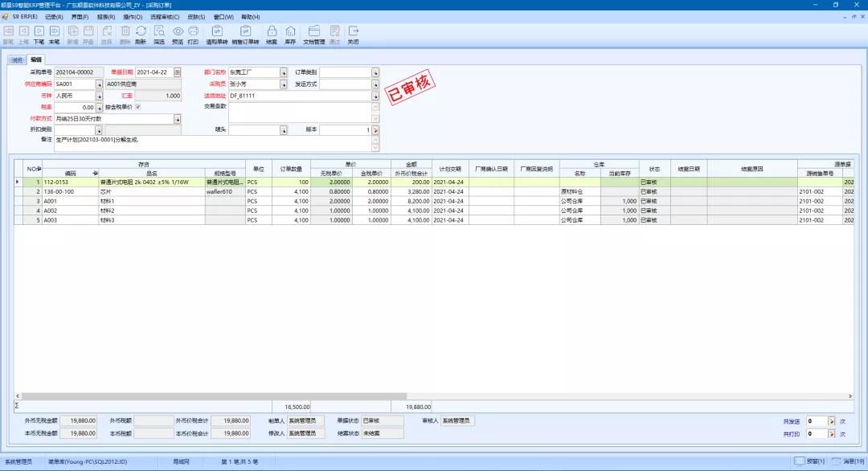The width and height of the screenshot is (868, 471).
Task: Open the 库存 inventory icon
Action: tap(290, 34)
